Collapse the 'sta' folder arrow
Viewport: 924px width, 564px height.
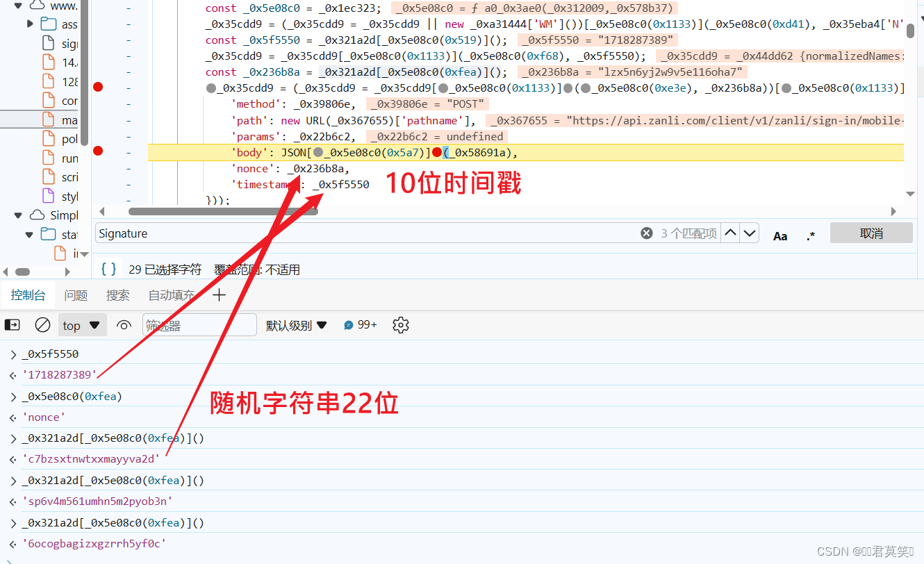[x=30, y=234]
